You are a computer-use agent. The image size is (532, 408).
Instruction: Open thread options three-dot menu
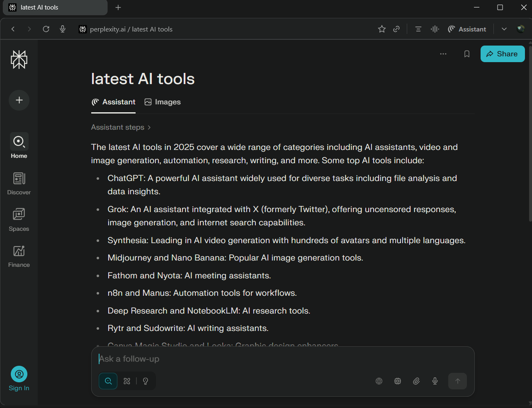click(x=443, y=54)
